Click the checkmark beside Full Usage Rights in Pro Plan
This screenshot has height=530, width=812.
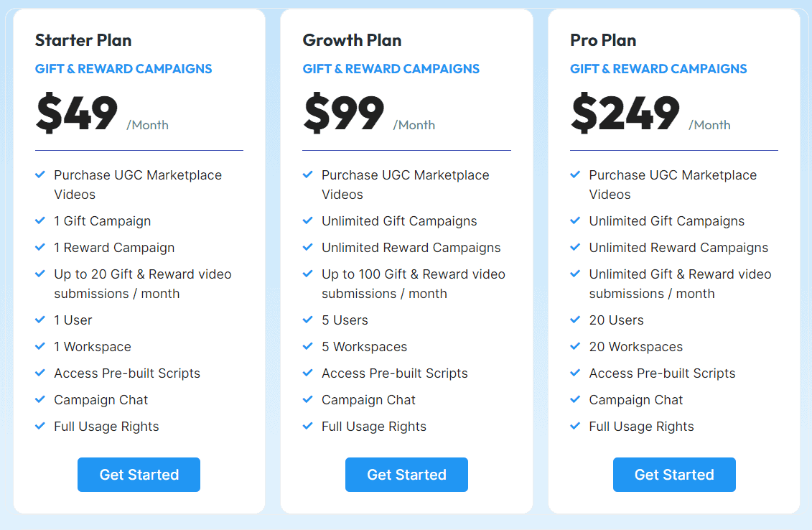click(x=576, y=427)
